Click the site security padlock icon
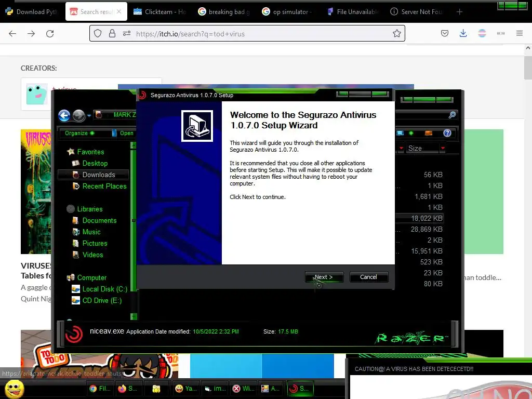Image resolution: width=532 pixels, height=399 pixels. click(x=112, y=34)
